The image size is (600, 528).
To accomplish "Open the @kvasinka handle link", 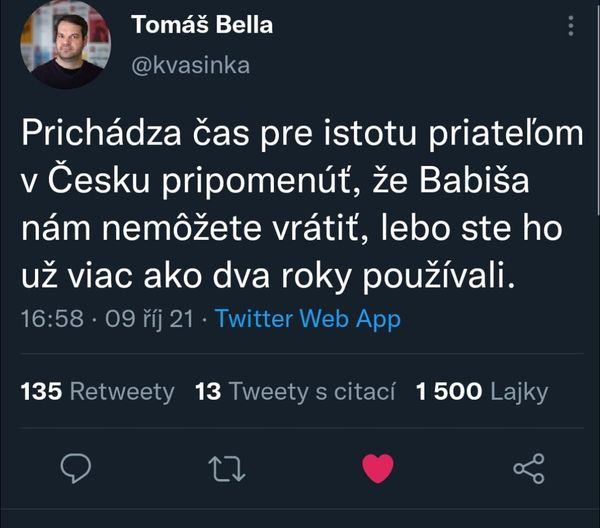I will click(190, 66).
